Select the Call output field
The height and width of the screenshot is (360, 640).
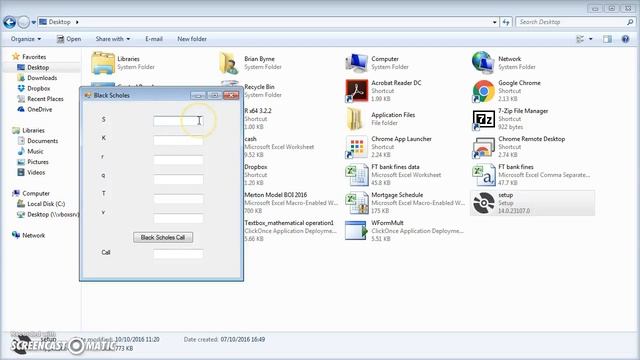point(178,254)
